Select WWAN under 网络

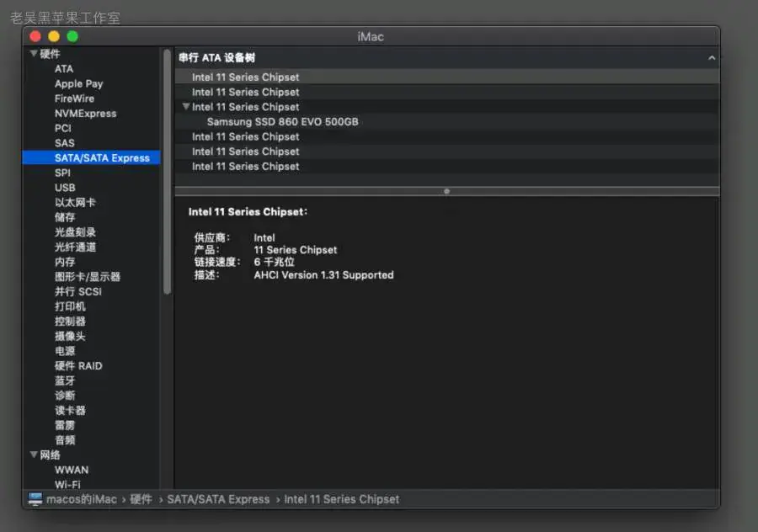tap(72, 471)
